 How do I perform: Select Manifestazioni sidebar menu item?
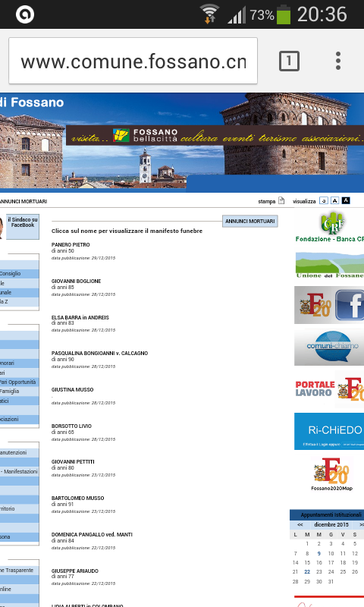coord(20,471)
